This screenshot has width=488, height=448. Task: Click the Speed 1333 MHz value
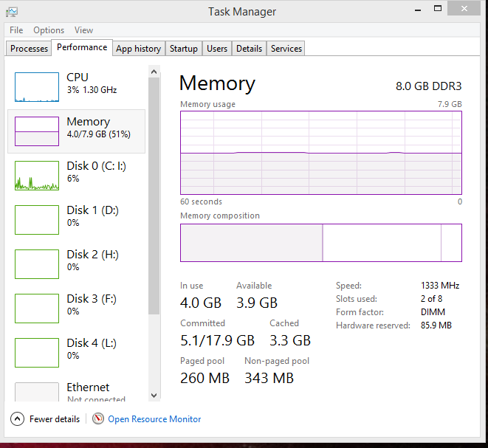[x=440, y=286]
